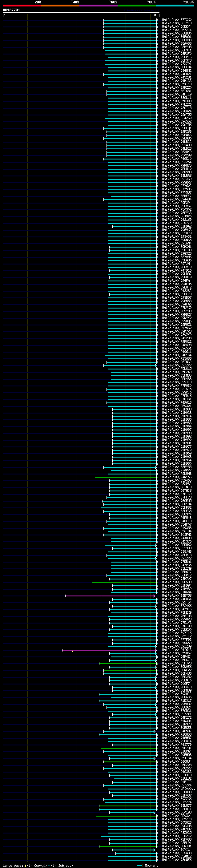
Task: Select hit label UniRef100_Q39465
Action: [x=176, y=481]
